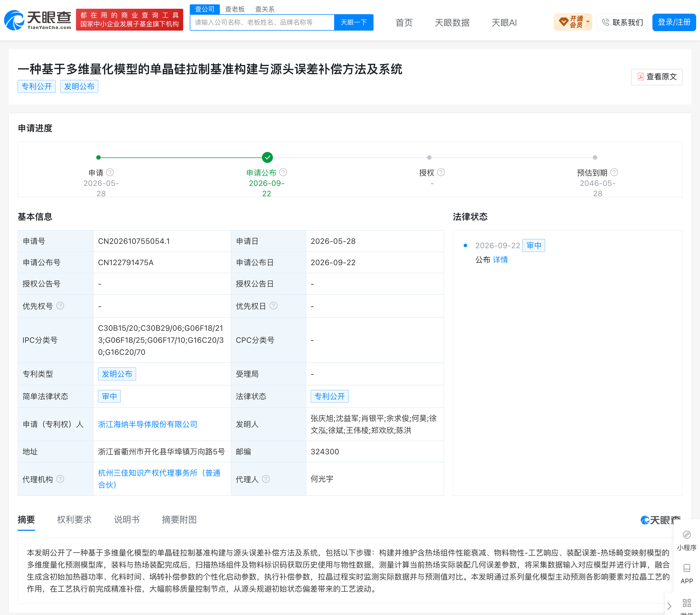The width and height of the screenshot is (700, 615).
Task: Open the 摘要附图 tab
Action: click(x=179, y=519)
